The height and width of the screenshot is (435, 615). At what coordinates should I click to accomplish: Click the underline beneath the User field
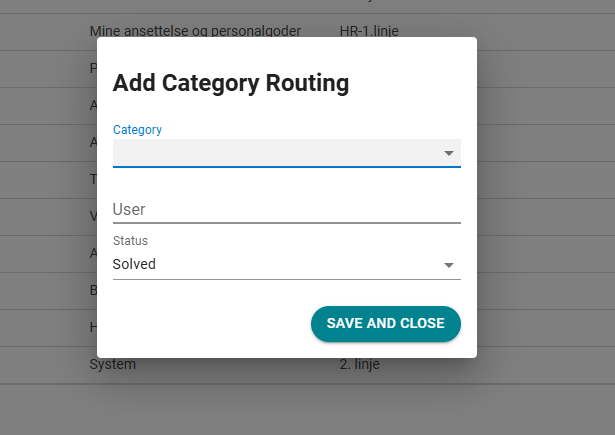(286, 222)
